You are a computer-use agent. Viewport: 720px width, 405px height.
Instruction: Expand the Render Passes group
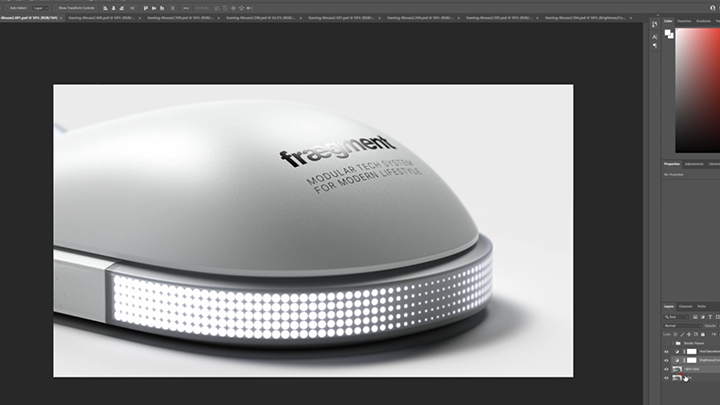point(673,343)
